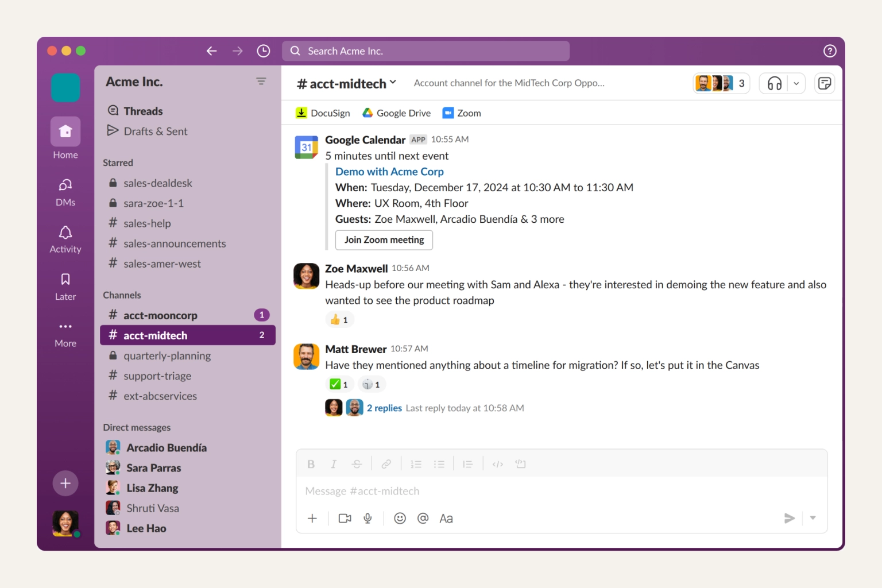The image size is (882, 588).
Task: Open the Google Drive bookmark tab
Action: (397, 113)
